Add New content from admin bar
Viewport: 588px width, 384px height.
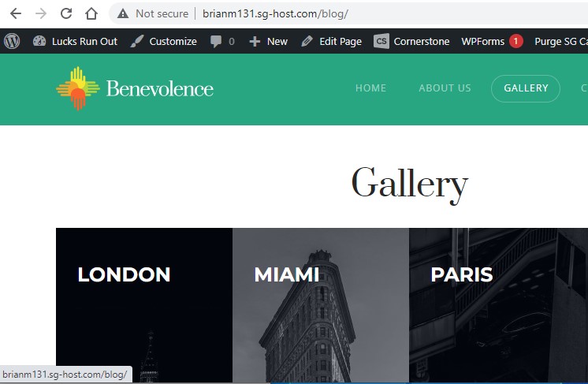click(x=268, y=41)
